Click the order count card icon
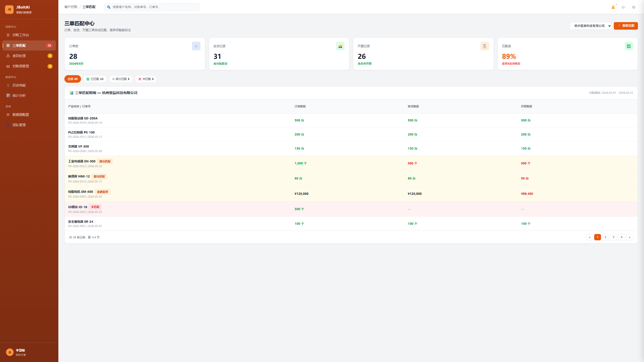Viewport: 644px width, 362px height. [x=196, y=46]
